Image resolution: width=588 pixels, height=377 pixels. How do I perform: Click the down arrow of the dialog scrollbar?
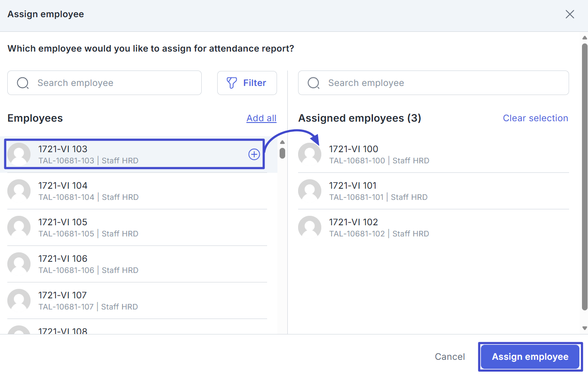(x=584, y=328)
